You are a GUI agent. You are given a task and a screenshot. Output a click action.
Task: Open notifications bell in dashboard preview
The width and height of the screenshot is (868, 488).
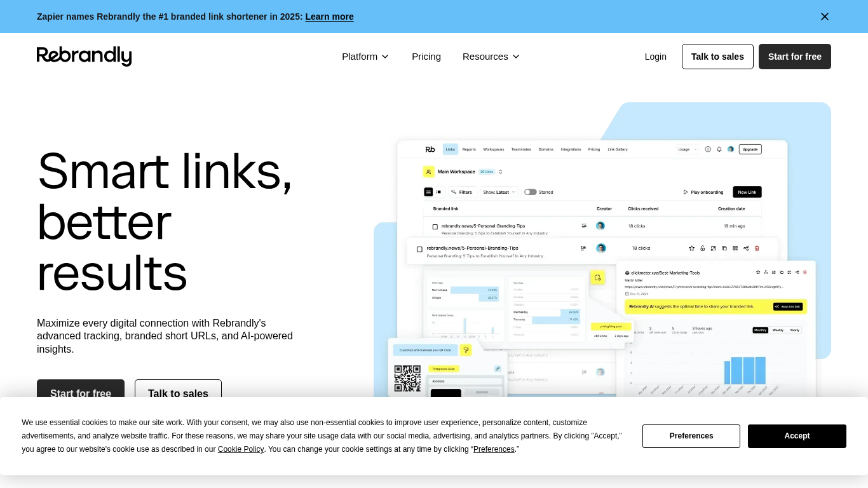719,149
